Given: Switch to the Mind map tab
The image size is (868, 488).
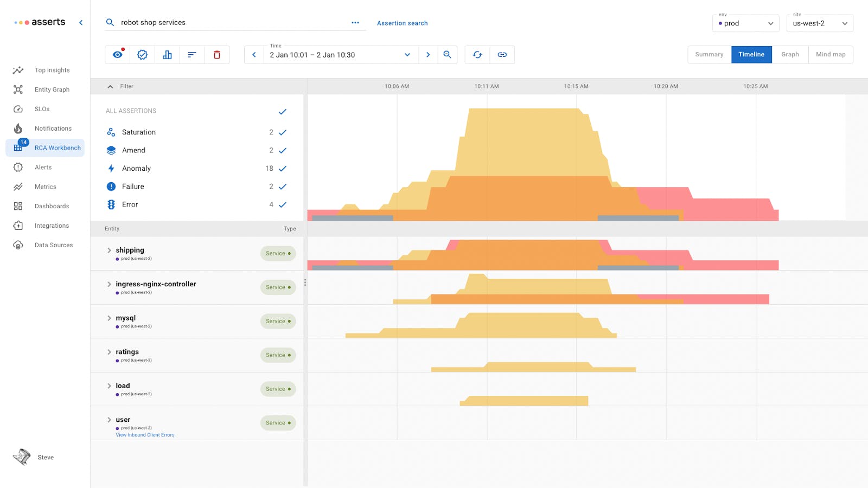Looking at the screenshot, I should click(830, 55).
